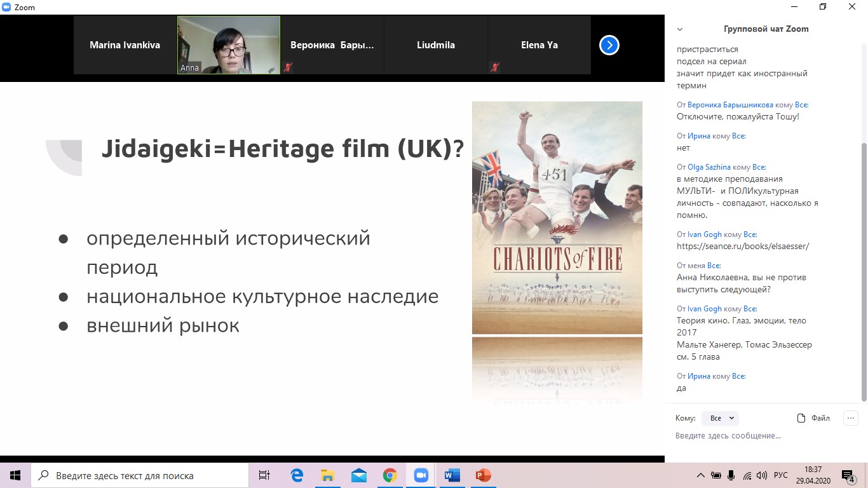This screenshot has height=488, width=868.
Task: Click chat text 'Мальте Хангег, Томас Эльзессер'
Action: 744,345
